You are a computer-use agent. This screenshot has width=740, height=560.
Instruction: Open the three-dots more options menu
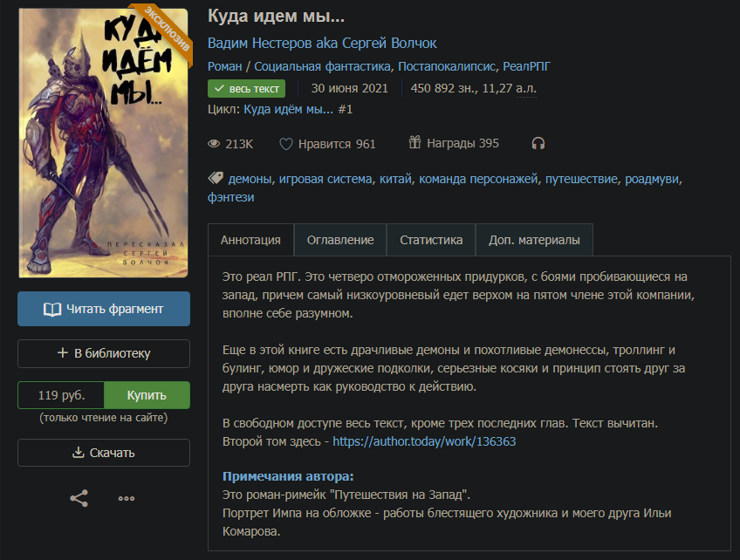(127, 498)
